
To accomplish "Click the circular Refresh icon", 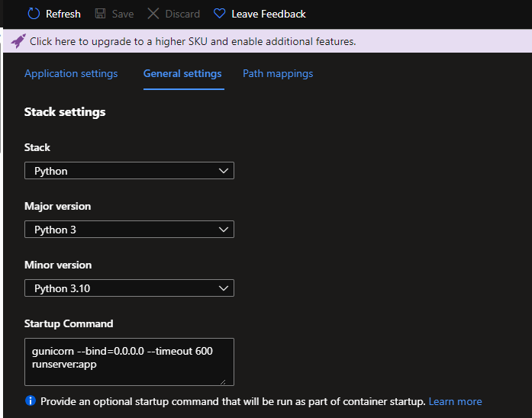I will click(x=34, y=14).
